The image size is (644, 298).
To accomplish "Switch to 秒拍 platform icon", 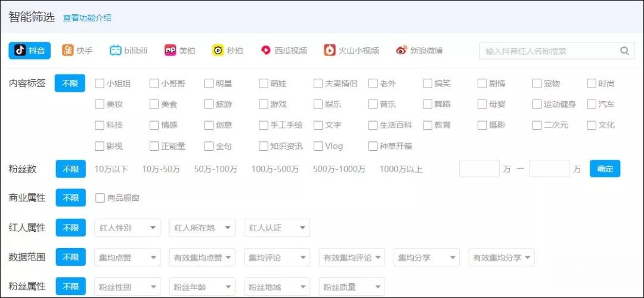I will click(218, 51).
